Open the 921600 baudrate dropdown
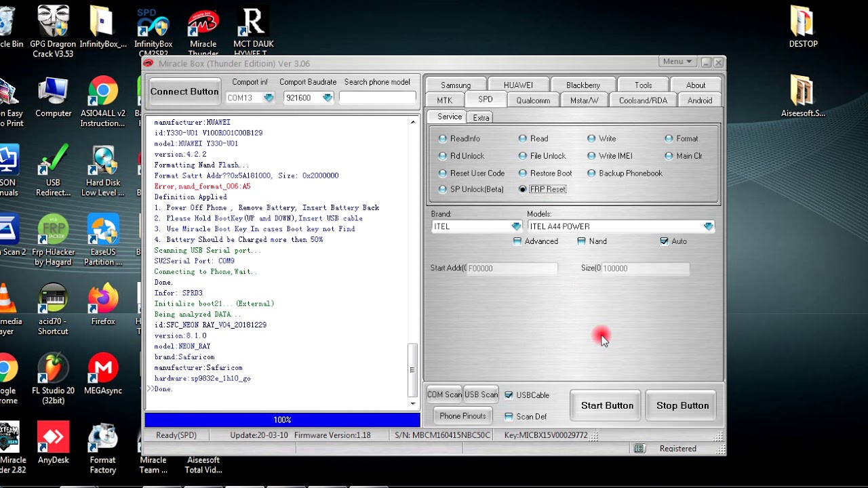This screenshot has height=488, width=868. [x=328, y=98]
